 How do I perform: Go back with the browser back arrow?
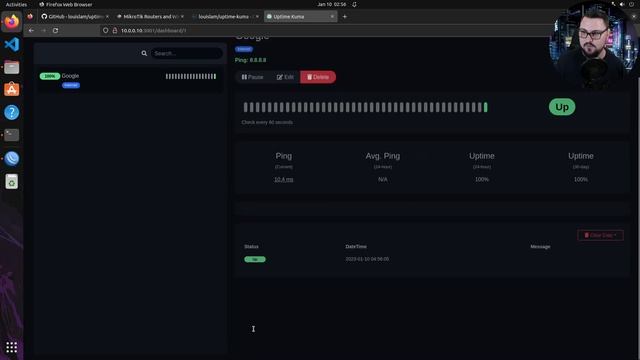point(31,31)
